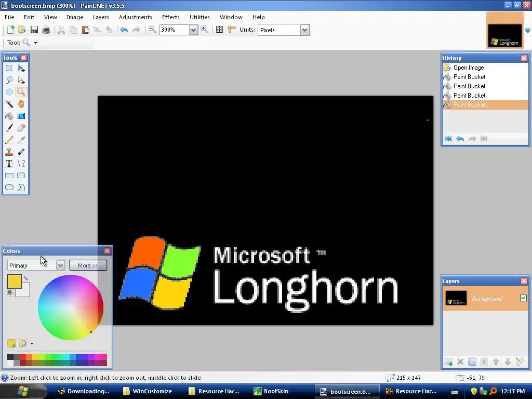Select the Ellipse Select tool
This screenshot has width=532, height=399.
point(9,92)
